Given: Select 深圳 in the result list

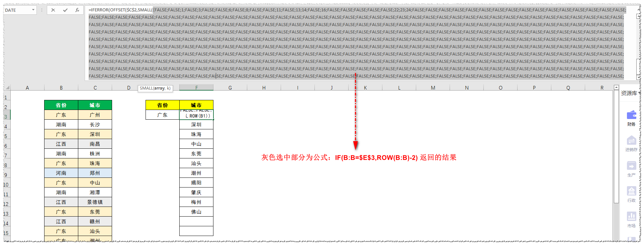Looking at the screenshot, I should pos(196,124).
